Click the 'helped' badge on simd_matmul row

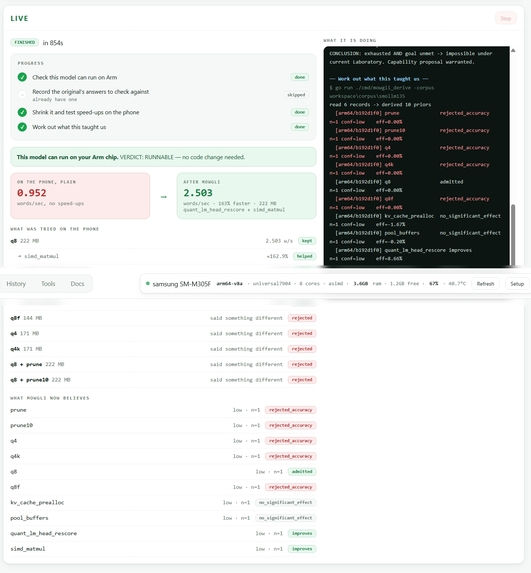tap(304, 256)
